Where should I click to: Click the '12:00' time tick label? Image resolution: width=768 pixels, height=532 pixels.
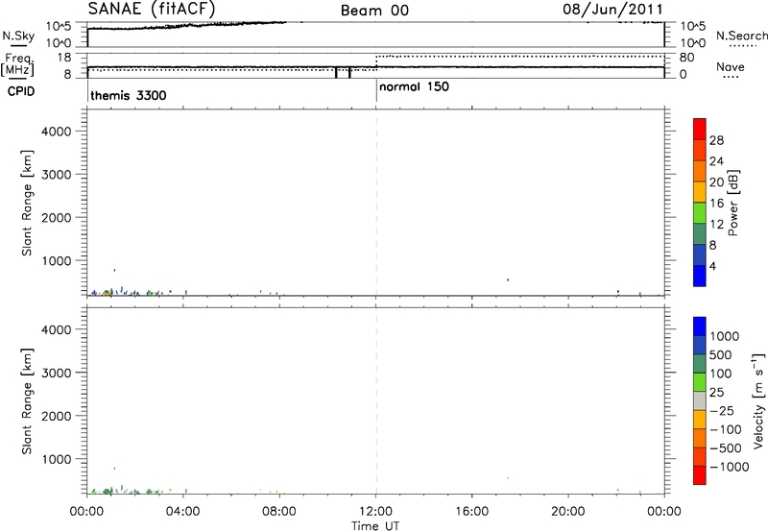375,512
